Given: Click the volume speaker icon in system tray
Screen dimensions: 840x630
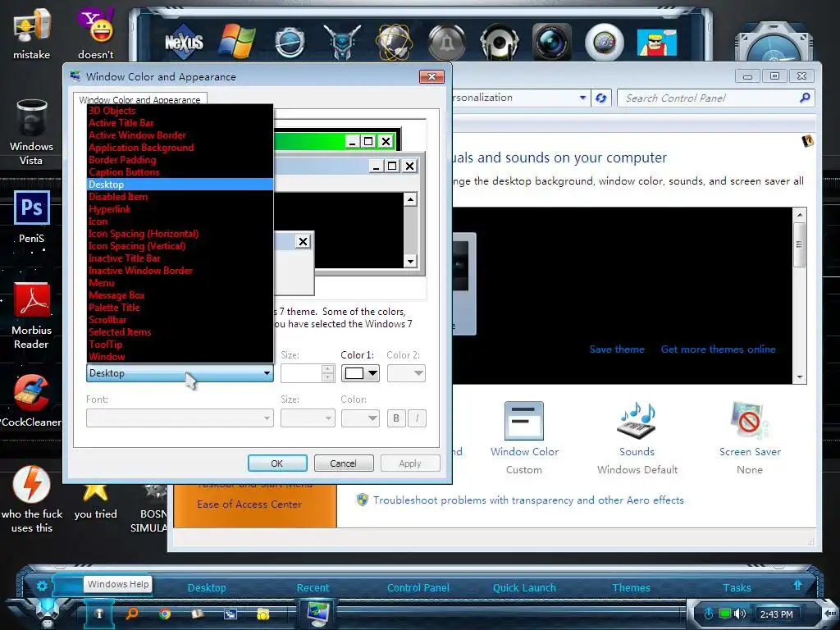Looking at the screenshot, I should [741, 614].
